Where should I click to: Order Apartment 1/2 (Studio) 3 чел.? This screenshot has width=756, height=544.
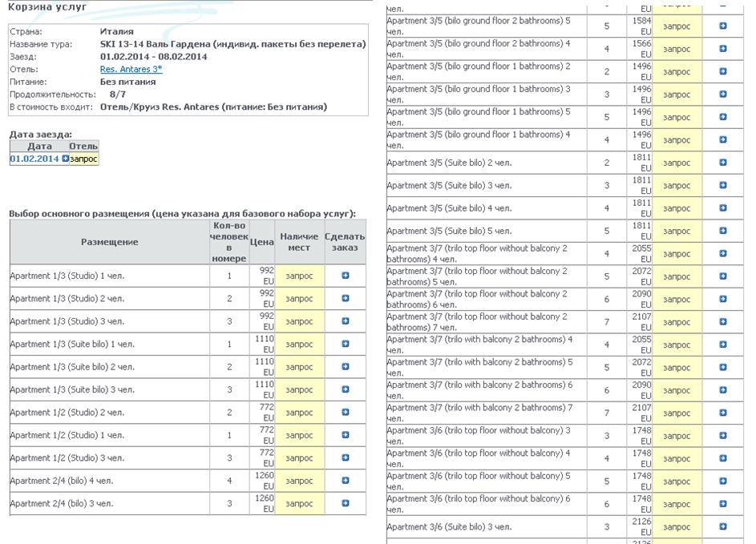pos(346,457)
